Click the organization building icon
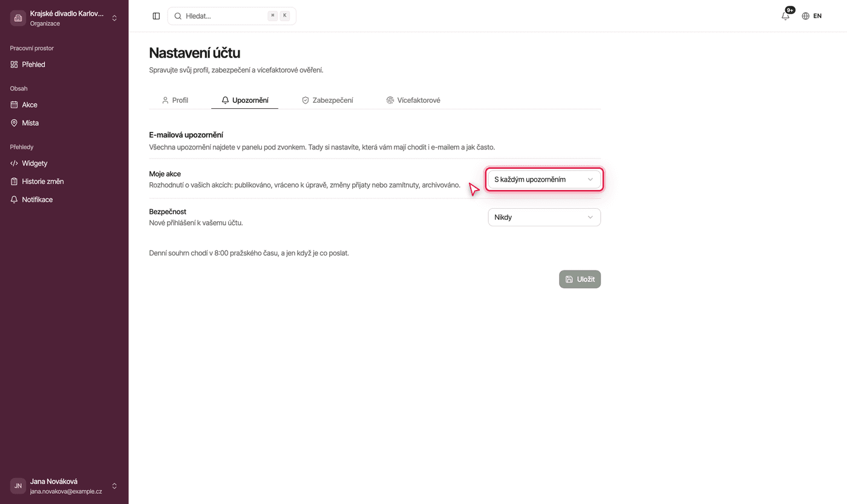The height and width of the screenshot is (504, 847). [18, 18]
